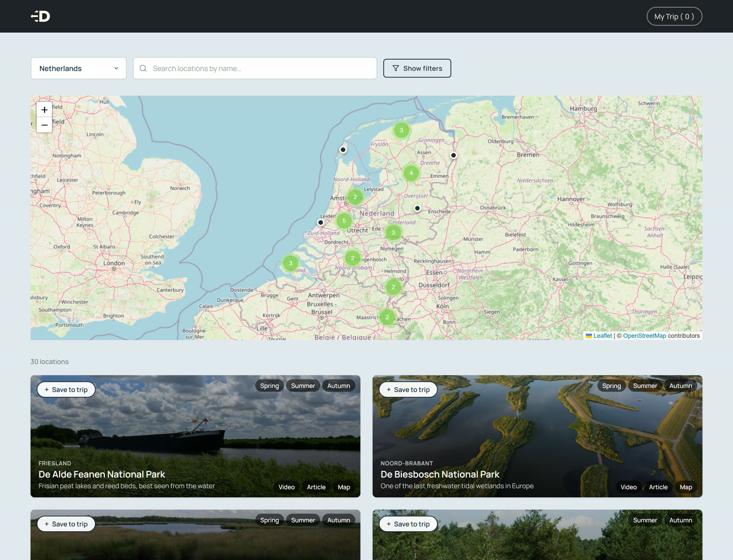This screenshot has height=560, width=733.
Task: Zoom out on the map
Action: tap(44, 125)
